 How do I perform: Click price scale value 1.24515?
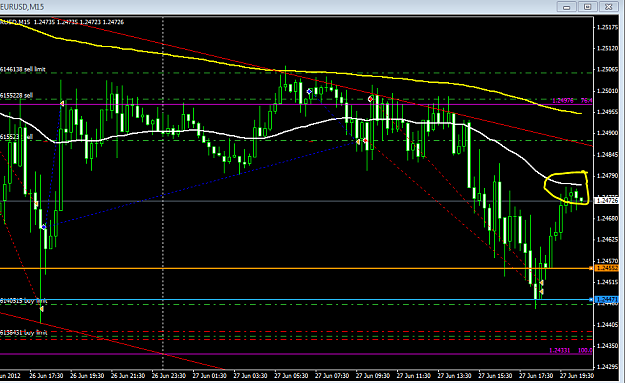607,282
